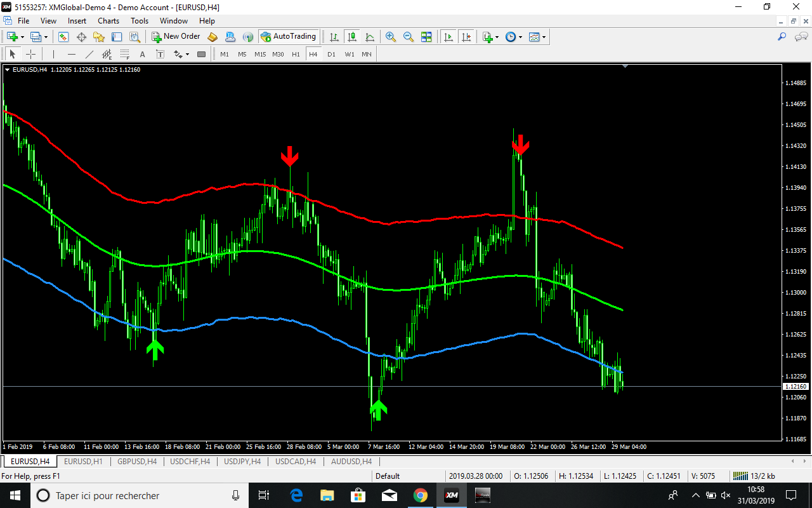Click the New Order button

[x=176, y=37]
